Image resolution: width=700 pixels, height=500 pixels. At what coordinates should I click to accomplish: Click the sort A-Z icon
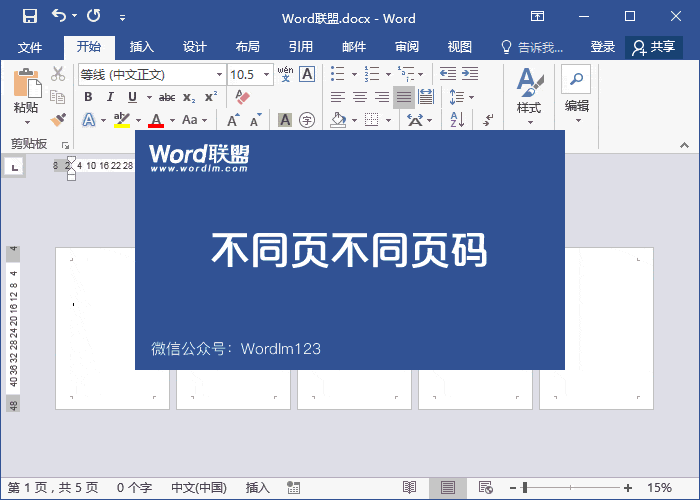[x=457, y=120]
